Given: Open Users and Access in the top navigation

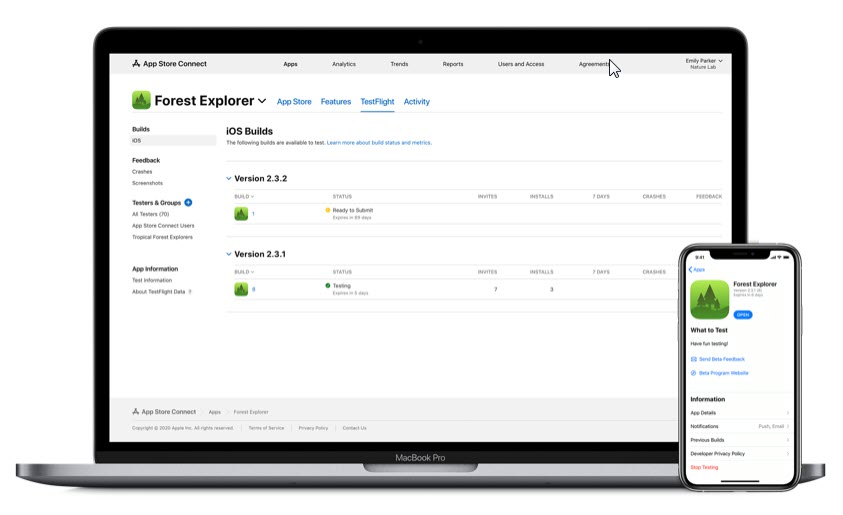Looking at the screenshot, I should (520, 64).
